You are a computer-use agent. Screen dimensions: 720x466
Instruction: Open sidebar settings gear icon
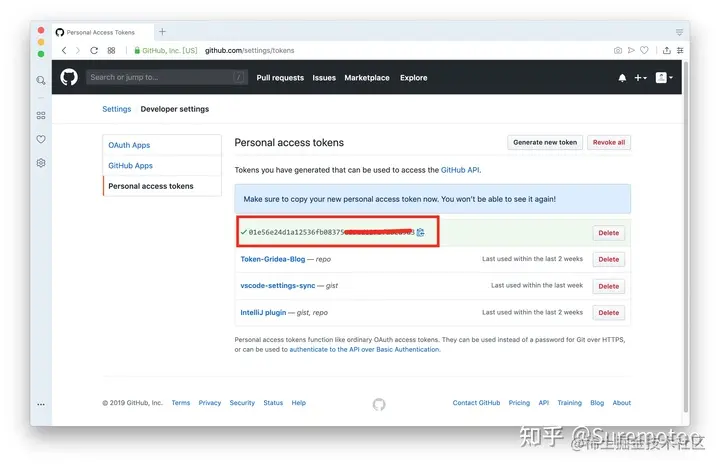point(41,163)
